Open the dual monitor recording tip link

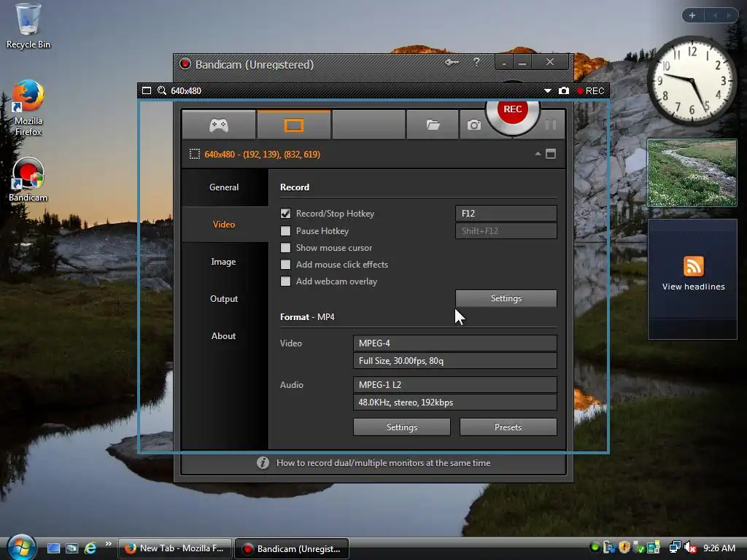click(x=383, y=463)
